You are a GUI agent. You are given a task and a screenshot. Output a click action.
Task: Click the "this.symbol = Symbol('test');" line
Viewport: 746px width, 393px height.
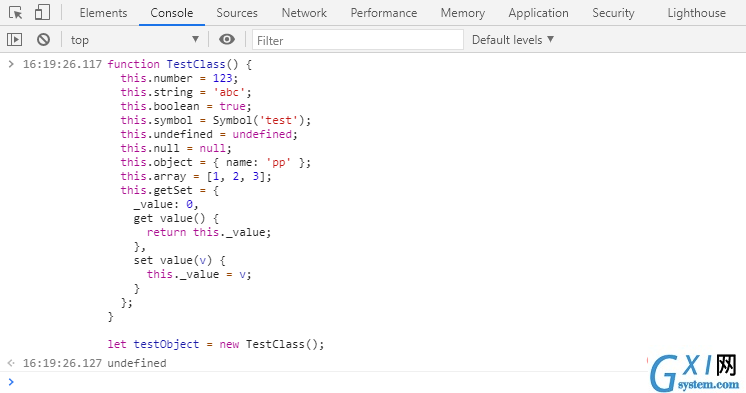click(x=216, y=120)
